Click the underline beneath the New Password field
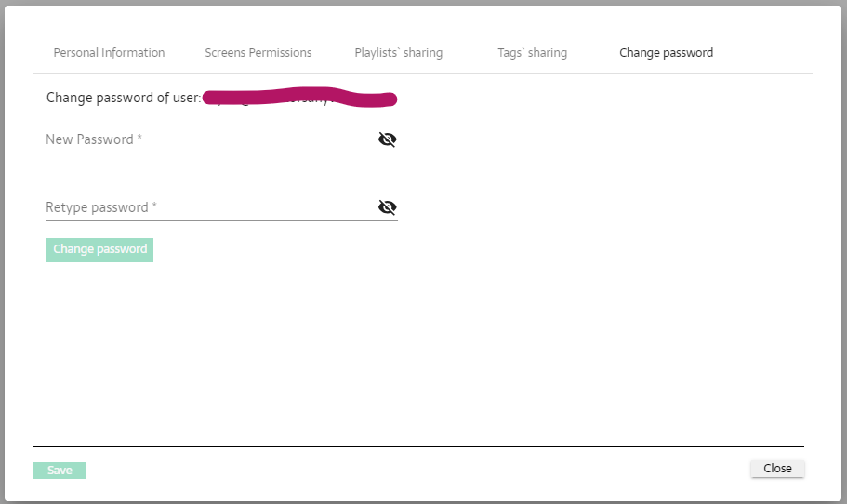 point(221,153)
